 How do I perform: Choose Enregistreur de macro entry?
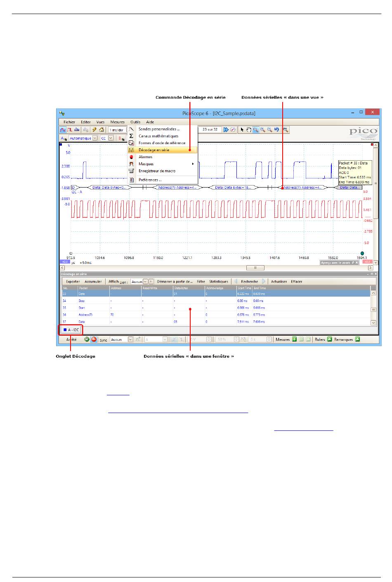coord(163,171)
